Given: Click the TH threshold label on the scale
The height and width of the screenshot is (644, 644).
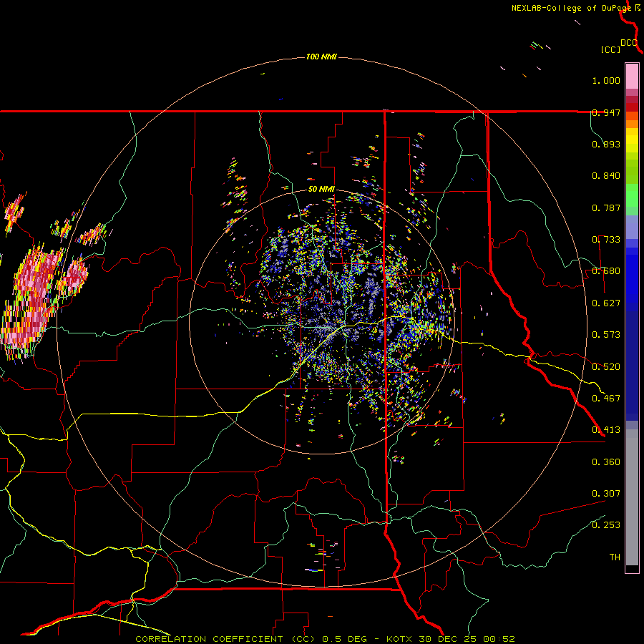Looking at the screenshot, I should [x=615, y=557].
